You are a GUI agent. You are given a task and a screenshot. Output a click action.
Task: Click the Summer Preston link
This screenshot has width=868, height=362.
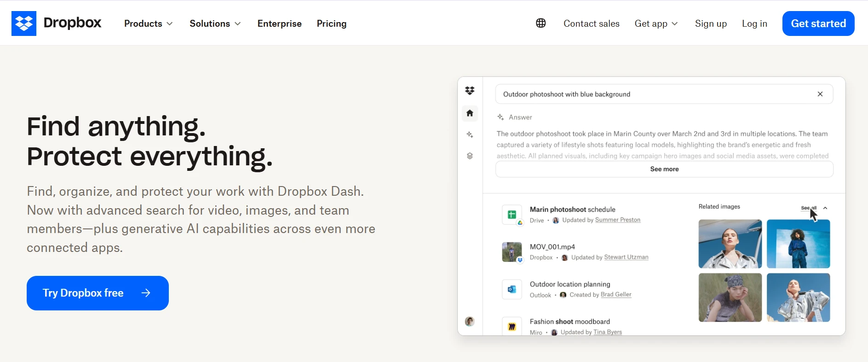click(618, 220)
